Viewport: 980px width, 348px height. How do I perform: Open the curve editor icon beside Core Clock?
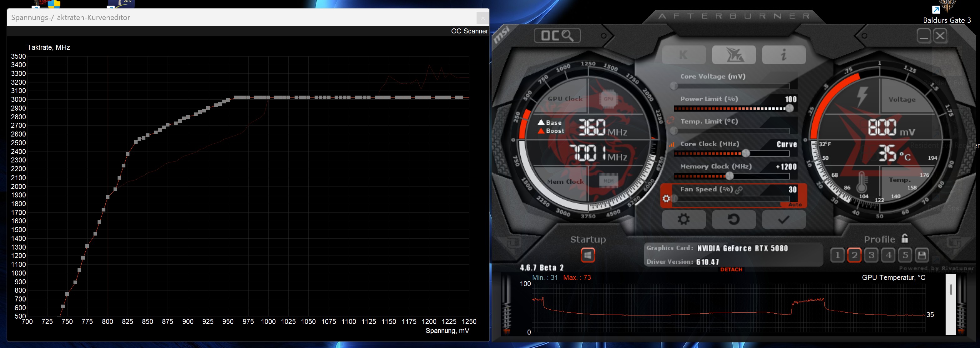(672, 144)
